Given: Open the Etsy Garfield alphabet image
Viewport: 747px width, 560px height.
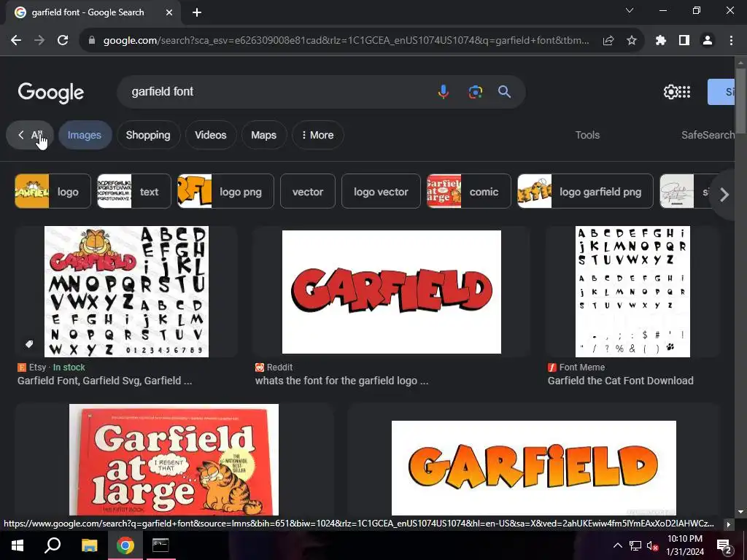Looking at the screenshot, I should tap(126, 292).
